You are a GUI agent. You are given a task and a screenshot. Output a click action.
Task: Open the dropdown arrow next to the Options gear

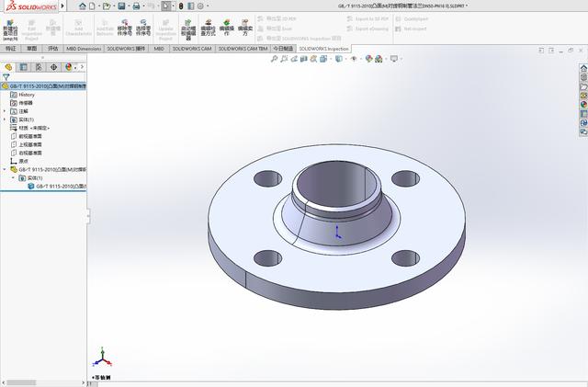(208, 6)
